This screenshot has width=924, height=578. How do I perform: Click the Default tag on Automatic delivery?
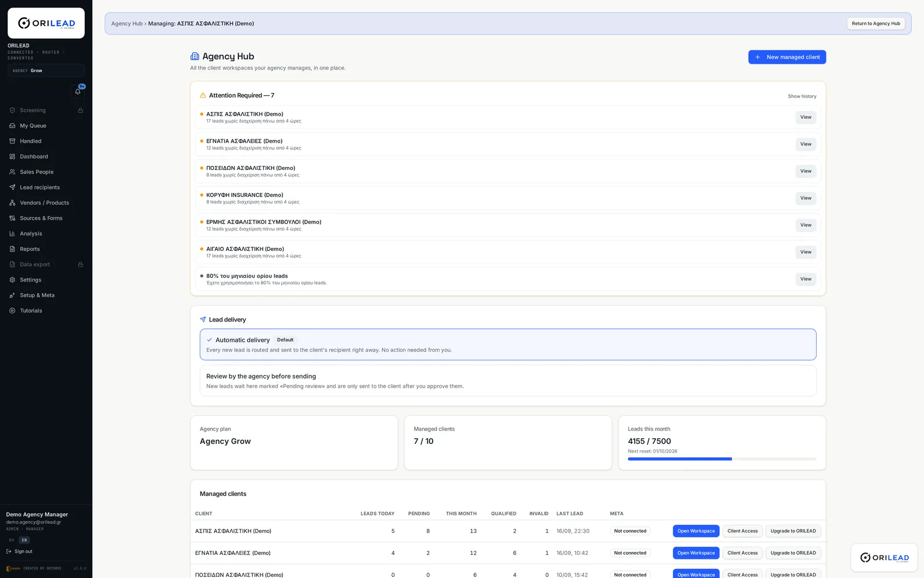[x=285, y=340]
